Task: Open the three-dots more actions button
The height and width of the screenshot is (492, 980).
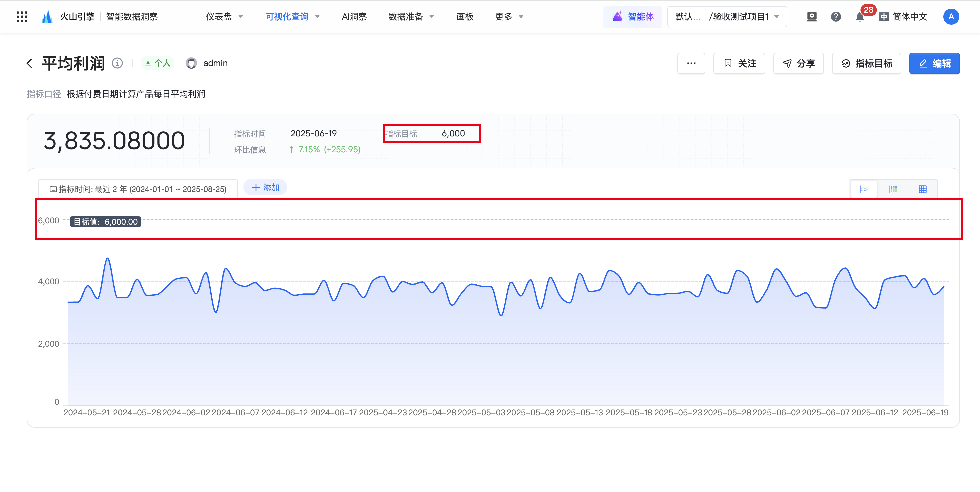Action: click(x=691, y=63)
